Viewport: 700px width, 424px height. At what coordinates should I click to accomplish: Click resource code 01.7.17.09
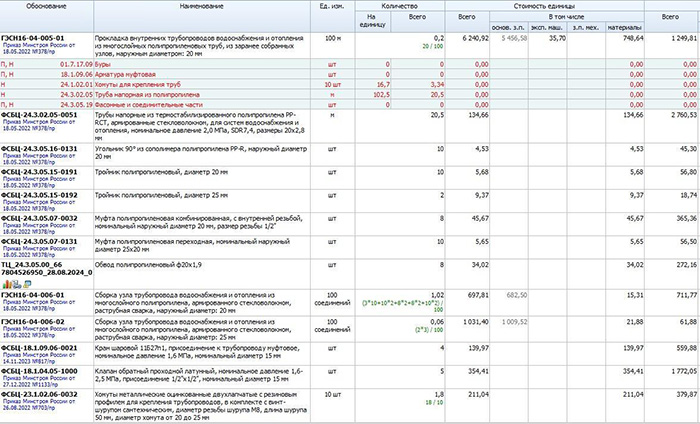(x=76, y=64)
